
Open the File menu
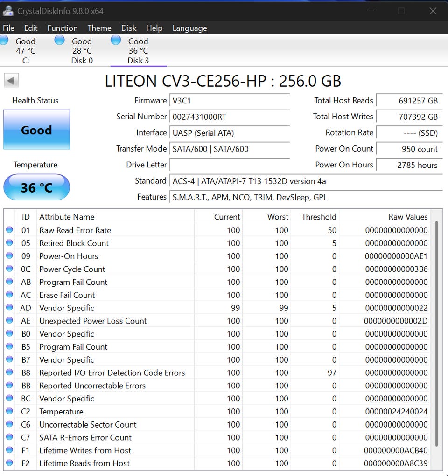click(x=8, y=28)
